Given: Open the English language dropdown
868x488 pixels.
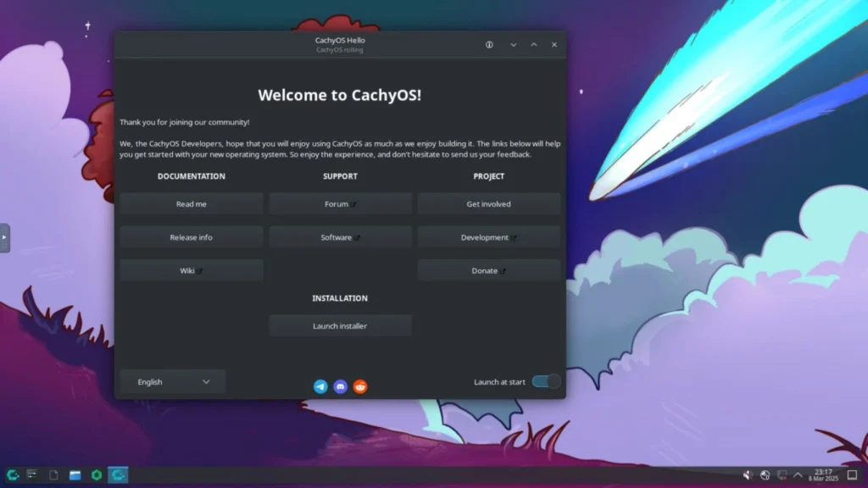Looking at the screenshot, I should (x=173, y=382).
